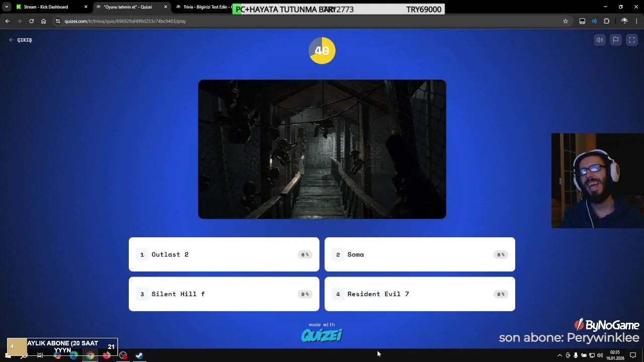Screen dimensions: 644x362
Task: Open browser home page
Action: [x=43, y=21]
